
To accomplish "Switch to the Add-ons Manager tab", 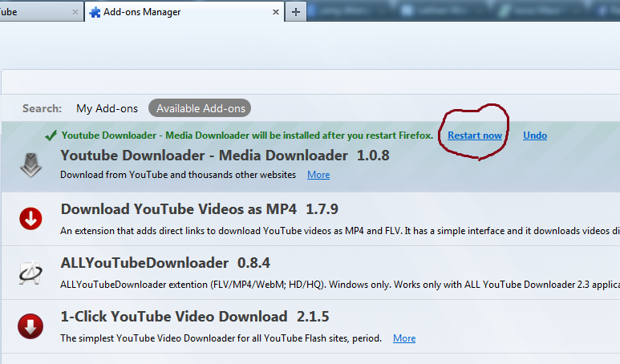I will point(184,12).
